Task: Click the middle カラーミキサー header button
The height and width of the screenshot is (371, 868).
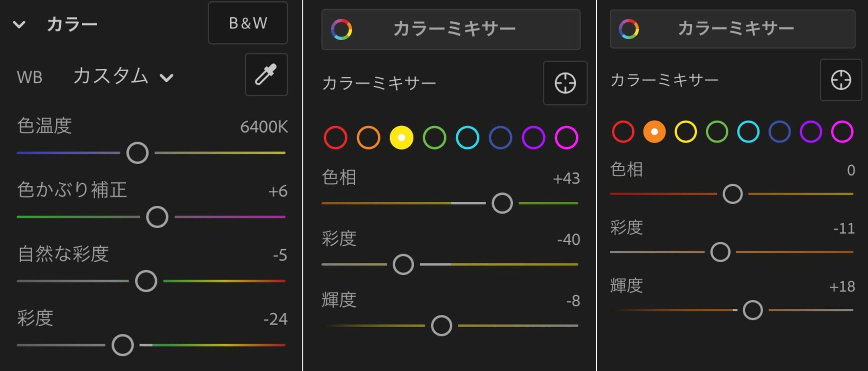Action: [x=451, y=29]
